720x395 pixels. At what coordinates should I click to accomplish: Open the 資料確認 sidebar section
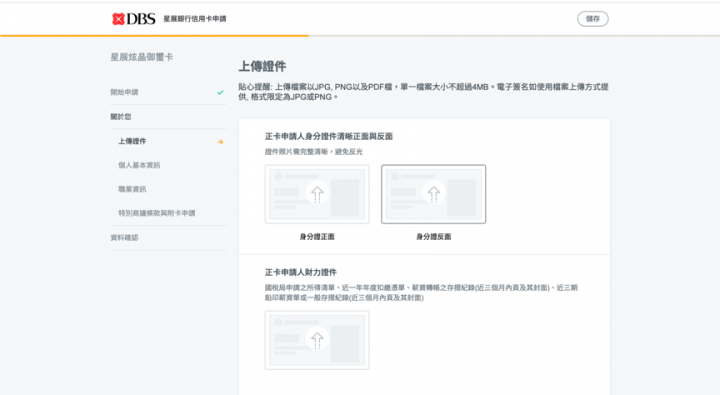tap(168, 237)
